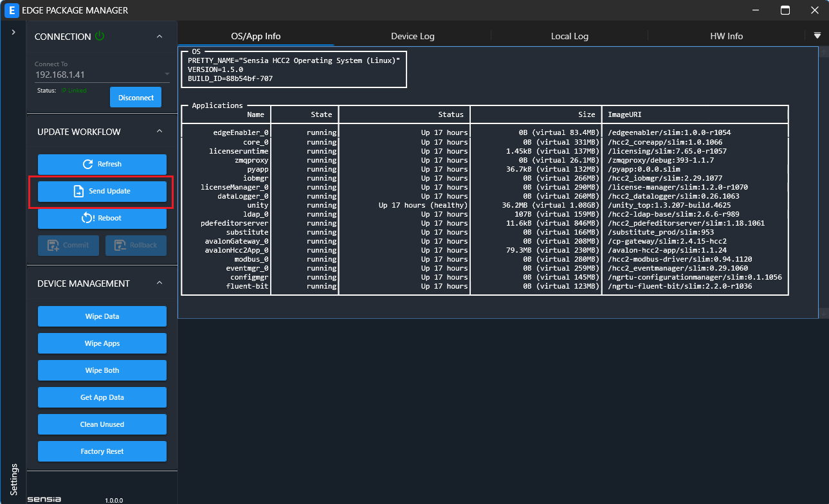Select the licenseManager_0 application name

234,186
